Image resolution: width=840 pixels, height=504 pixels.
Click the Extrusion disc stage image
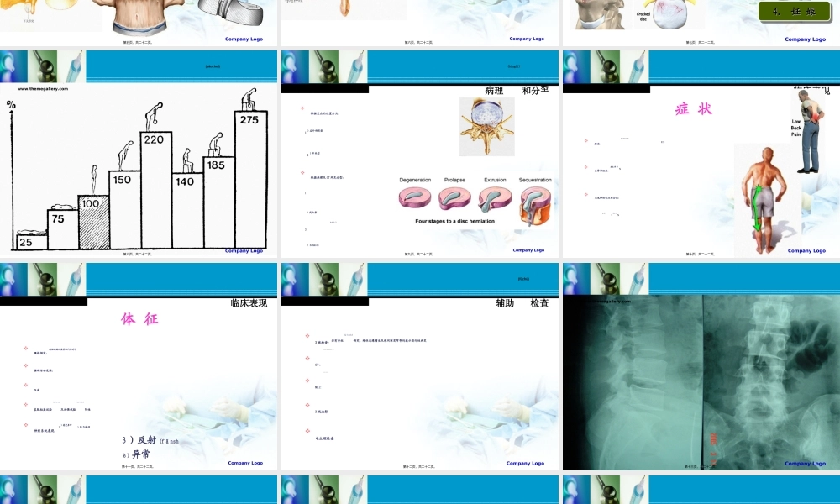click(495, 198)
